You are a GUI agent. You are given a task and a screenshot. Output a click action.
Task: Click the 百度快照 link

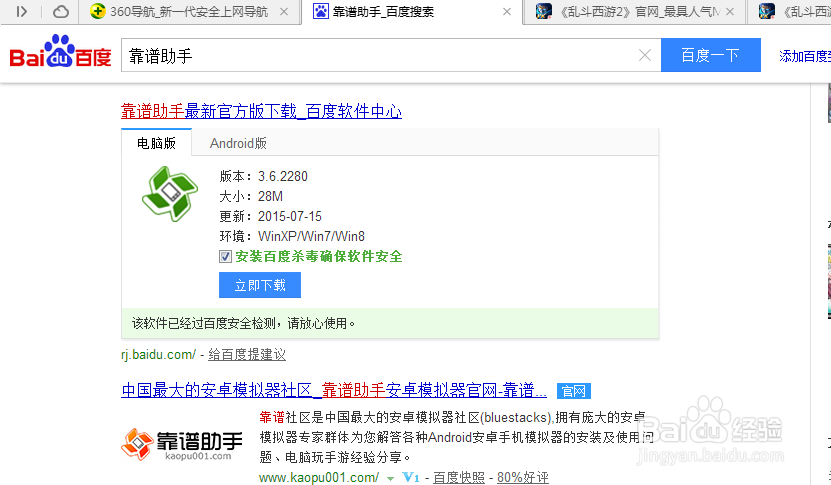coord(459,478)
